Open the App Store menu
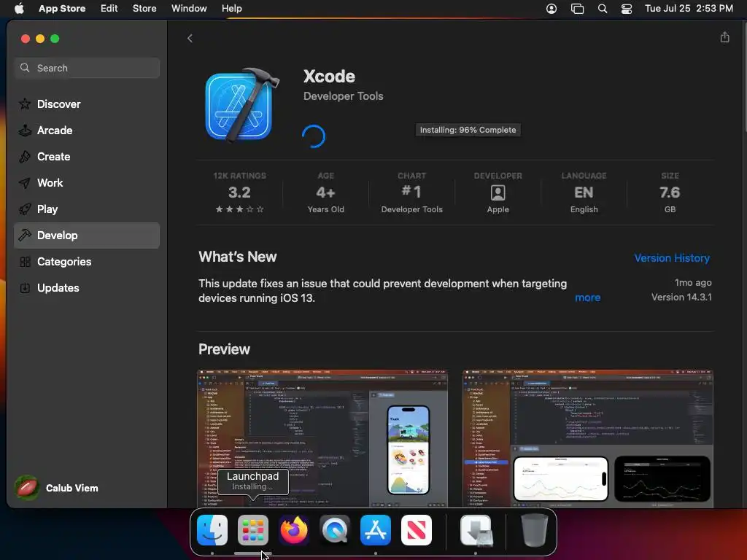 (x=62, y=9)
